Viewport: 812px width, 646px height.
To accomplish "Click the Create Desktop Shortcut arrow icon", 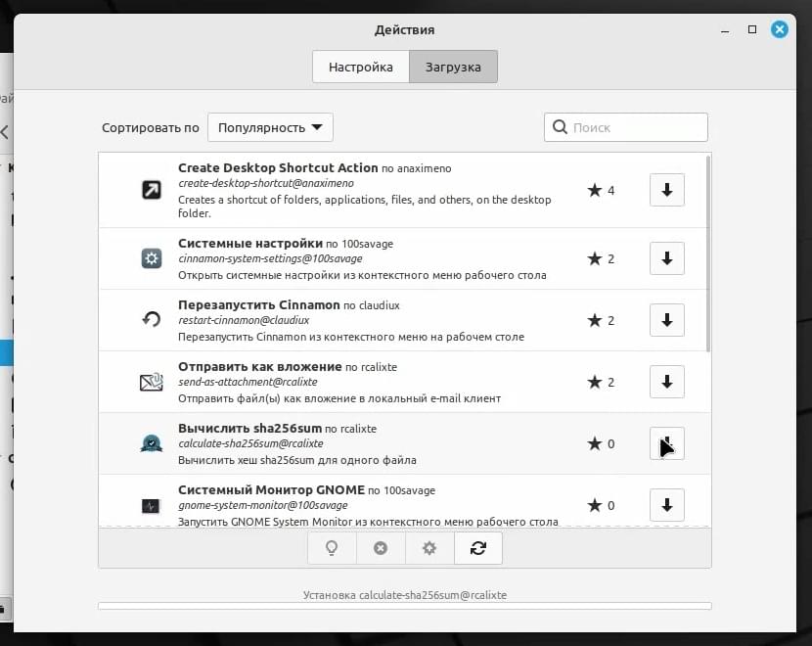I will point(152,190).
